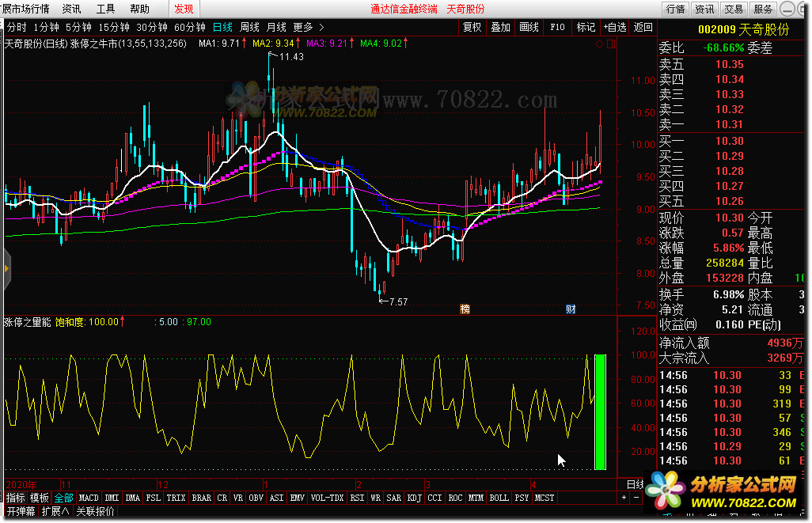Select the ASI indicator
This screenshot has height=523, width=812.
[276, 498]
